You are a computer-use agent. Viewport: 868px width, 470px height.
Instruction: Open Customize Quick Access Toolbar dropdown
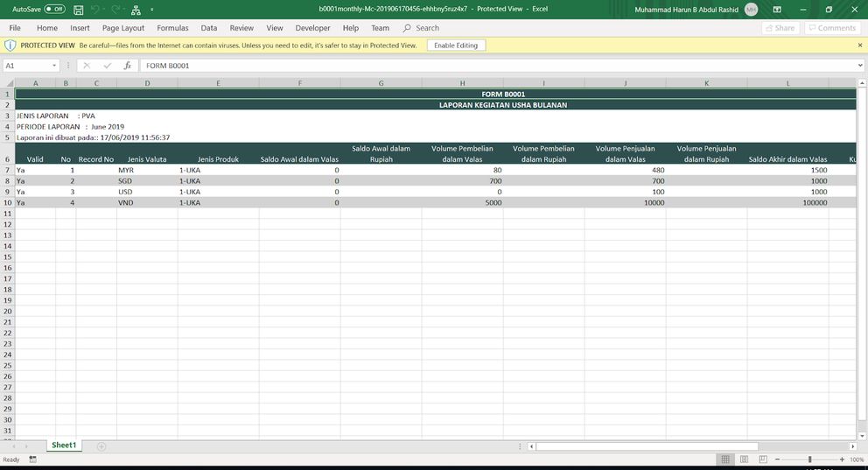point(151,10)
